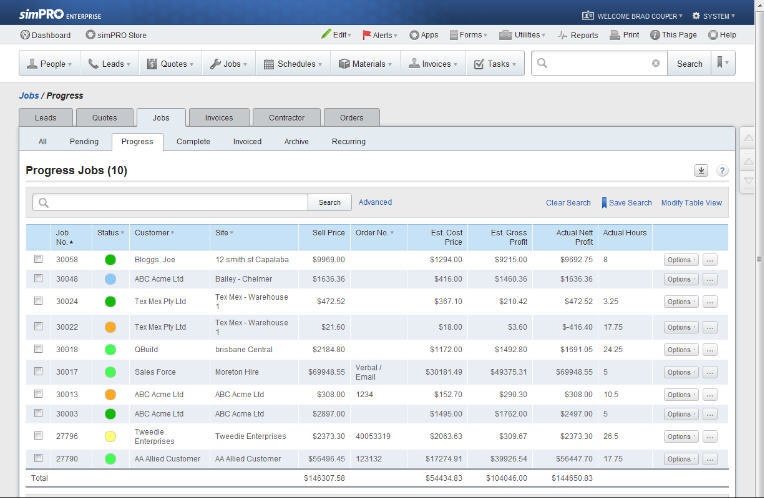Tick the checkbox for job 30017
Viewport: 764px width, 498px height.
click(x=38, y=371)
